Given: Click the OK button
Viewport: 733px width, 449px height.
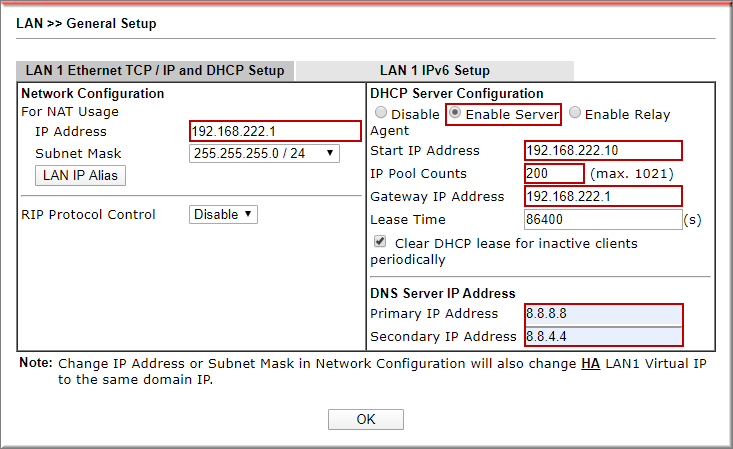Looking at the screenshot, I should point(366,419).
